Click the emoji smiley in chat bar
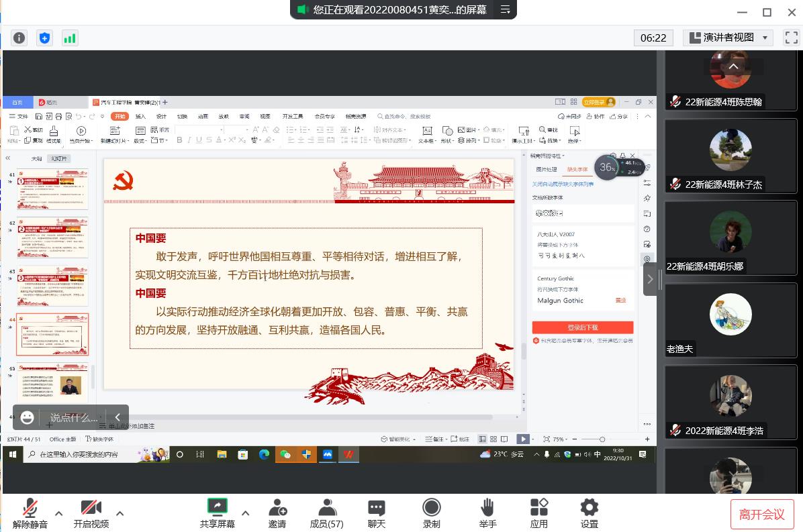 tap(28, 417)
